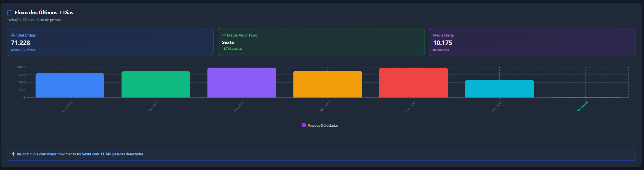The image size is (644, 170).
Task: Click the subtitle Evolução diária do fluxo de pessoas
Action: coord(34,20)
